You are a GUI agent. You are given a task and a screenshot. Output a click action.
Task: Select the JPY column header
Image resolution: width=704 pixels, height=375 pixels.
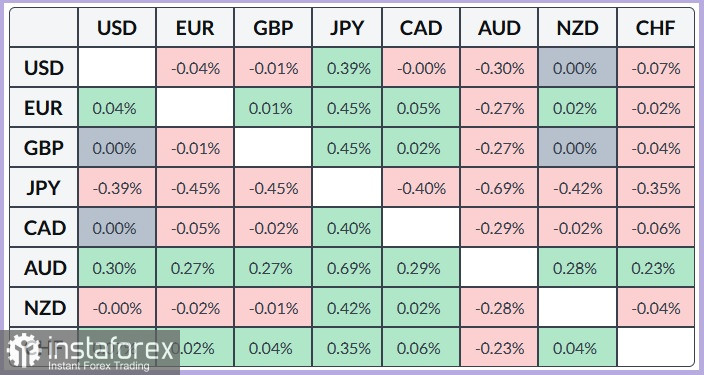click(x=347, y=28)
